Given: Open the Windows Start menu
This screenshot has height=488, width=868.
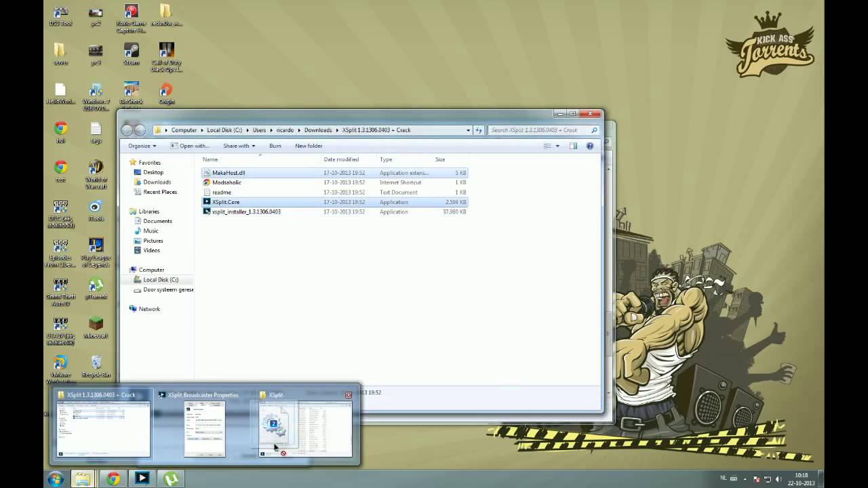Looking at the screenshot, I should 56,479.
